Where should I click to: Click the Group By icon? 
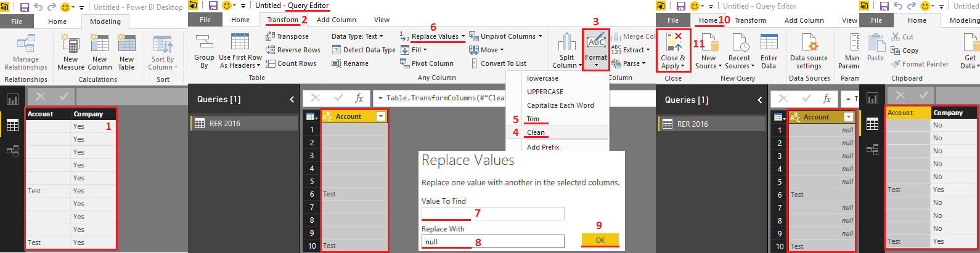pyautogui.click(x=204, y=43)
